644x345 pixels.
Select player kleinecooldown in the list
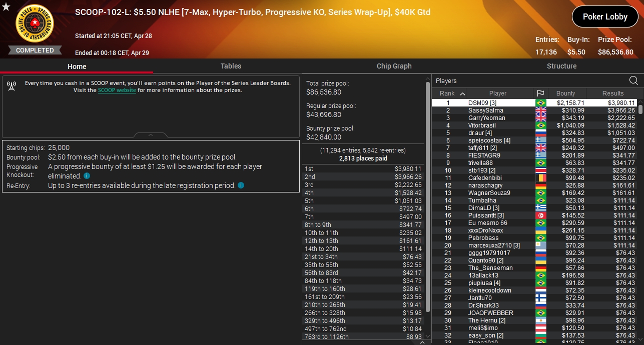[x=490, y=290]
